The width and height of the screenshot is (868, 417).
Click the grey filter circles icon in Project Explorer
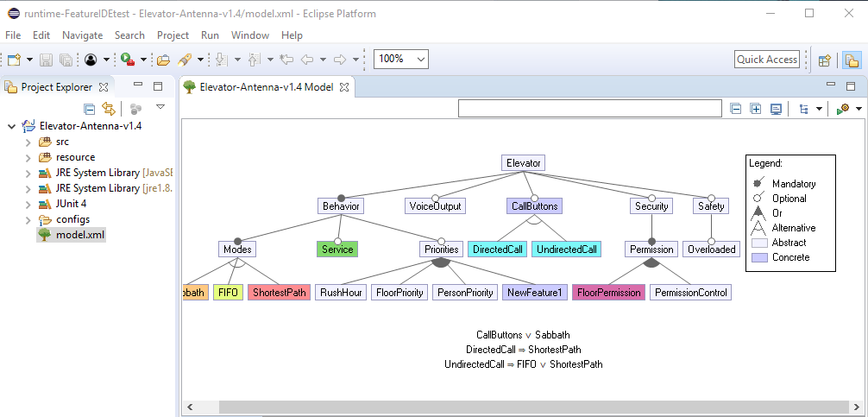pos(135,109)
